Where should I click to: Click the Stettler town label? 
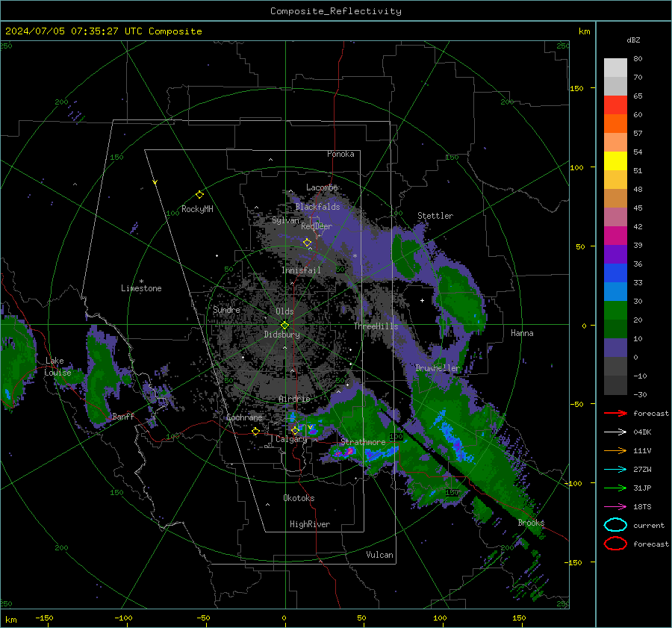[x=435, y=216]
